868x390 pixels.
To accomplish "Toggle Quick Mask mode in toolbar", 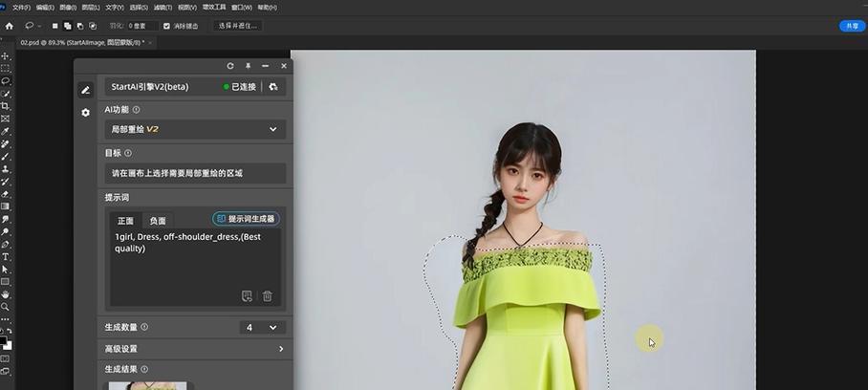I will [6, 358].
